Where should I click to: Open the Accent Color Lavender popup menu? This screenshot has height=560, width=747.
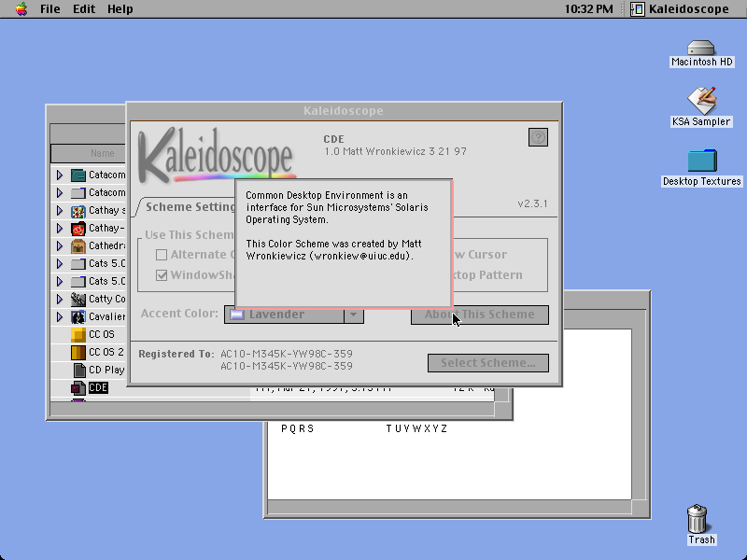294,315
